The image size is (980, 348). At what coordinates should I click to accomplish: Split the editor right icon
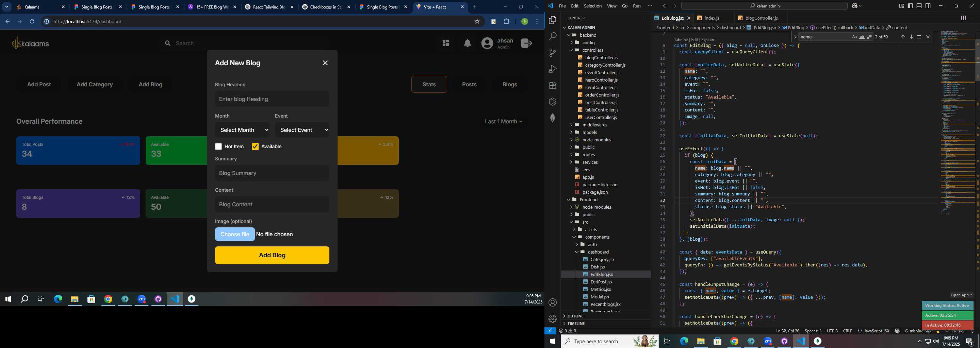963,18
